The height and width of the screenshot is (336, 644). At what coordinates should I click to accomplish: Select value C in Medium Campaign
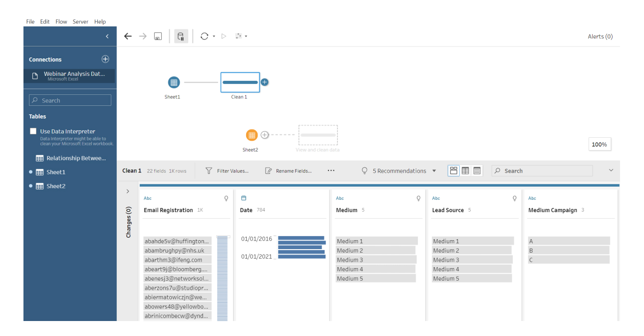pos(569,260)
